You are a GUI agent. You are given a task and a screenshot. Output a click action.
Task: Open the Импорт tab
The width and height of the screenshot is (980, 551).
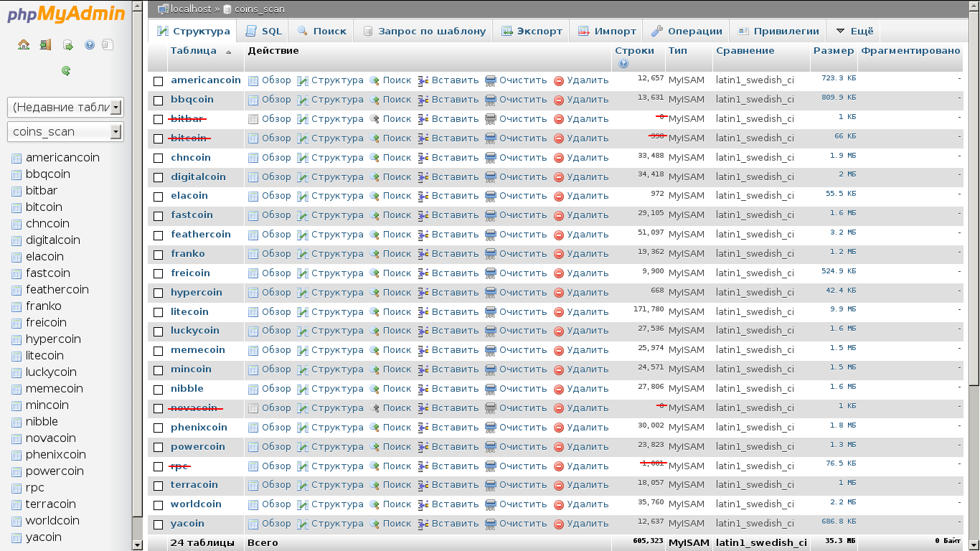pos(606,31)
